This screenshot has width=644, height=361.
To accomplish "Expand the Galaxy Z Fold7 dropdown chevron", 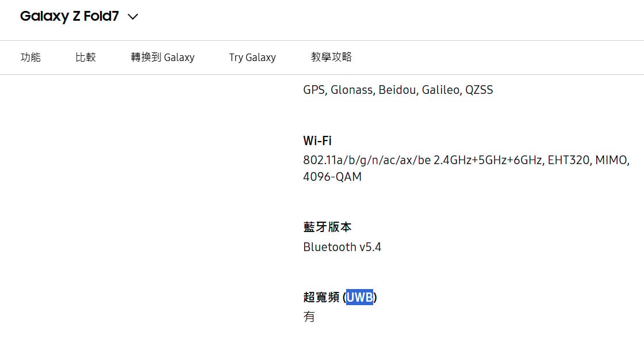I will click(133, 17).
